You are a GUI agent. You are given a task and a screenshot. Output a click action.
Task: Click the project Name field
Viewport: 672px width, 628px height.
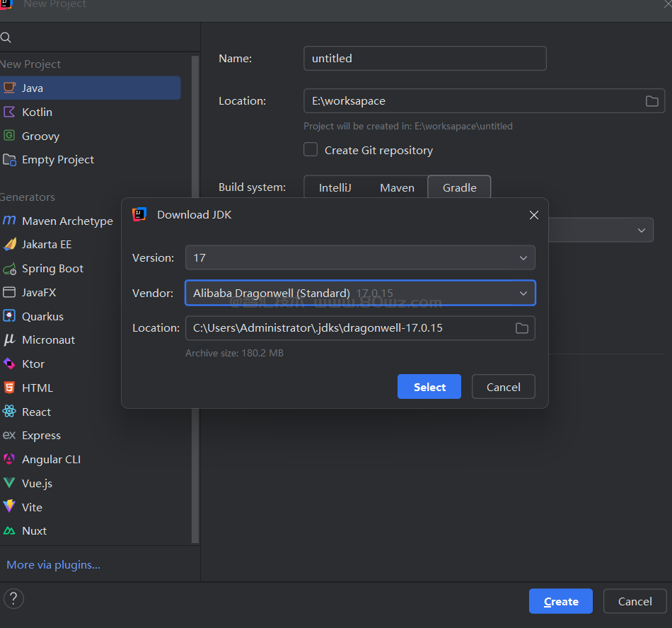[424, 58]
